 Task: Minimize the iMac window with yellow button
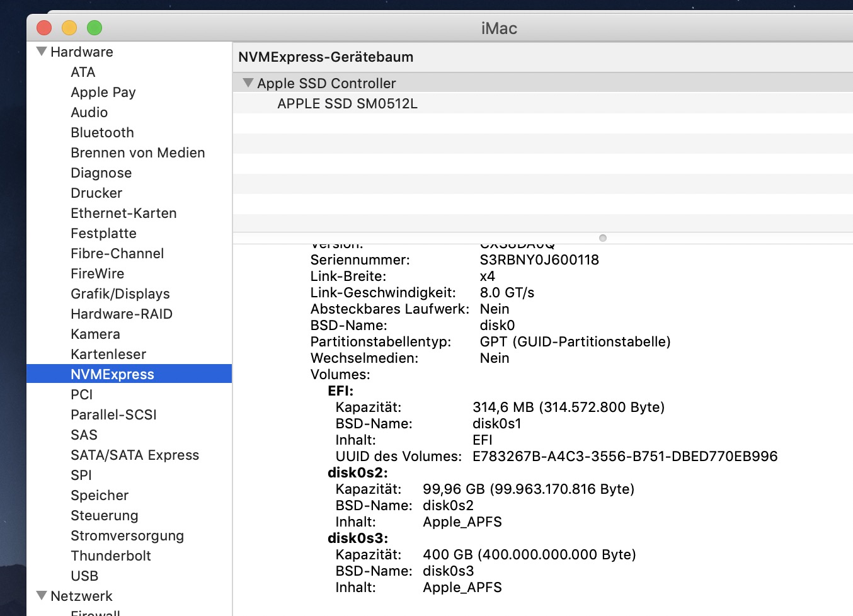tap(69, 28)
